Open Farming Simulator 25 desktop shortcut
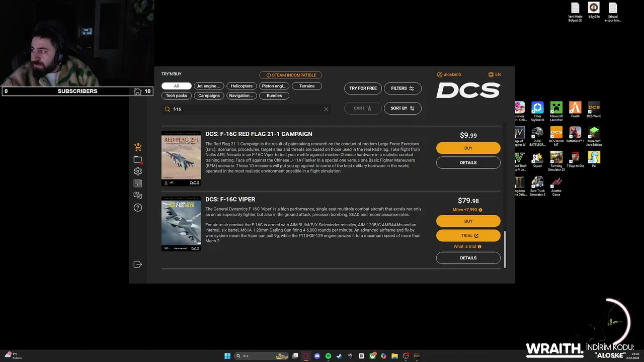 click(556, 161)
